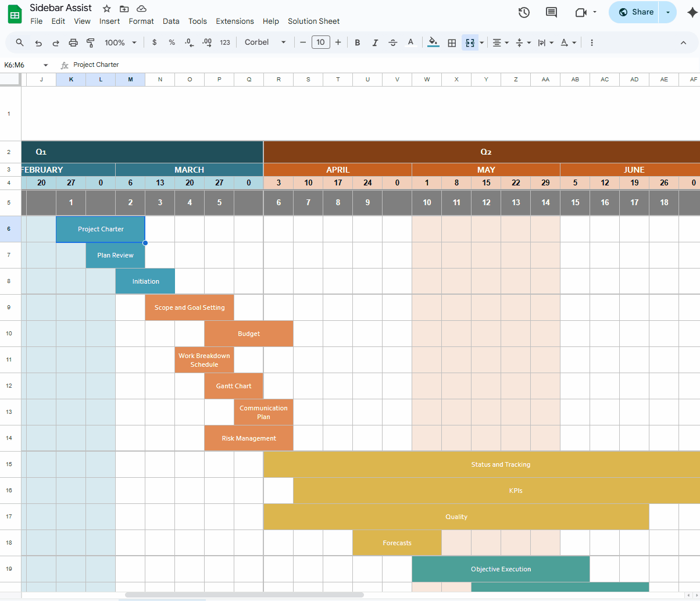The width and height of the screenshot is (700, 601).
Task: Expand the 100% zoom dropdown
Action: (x=120, y=42)
